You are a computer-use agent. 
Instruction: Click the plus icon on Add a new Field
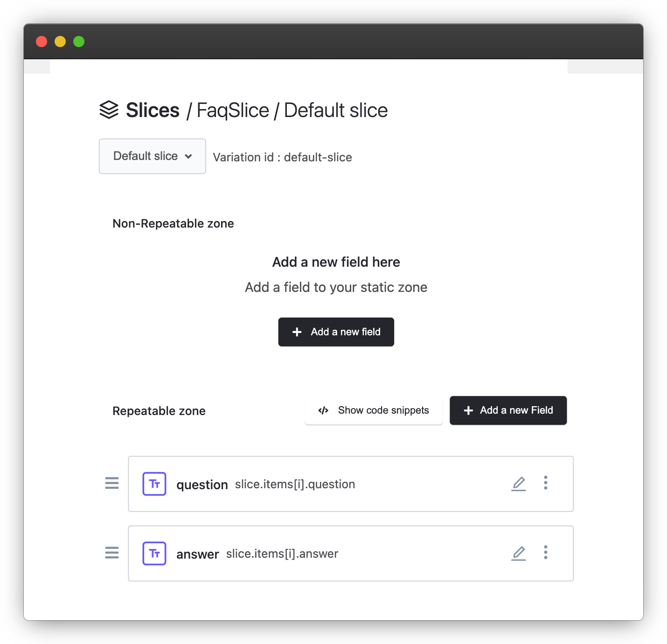pos(468,410)
